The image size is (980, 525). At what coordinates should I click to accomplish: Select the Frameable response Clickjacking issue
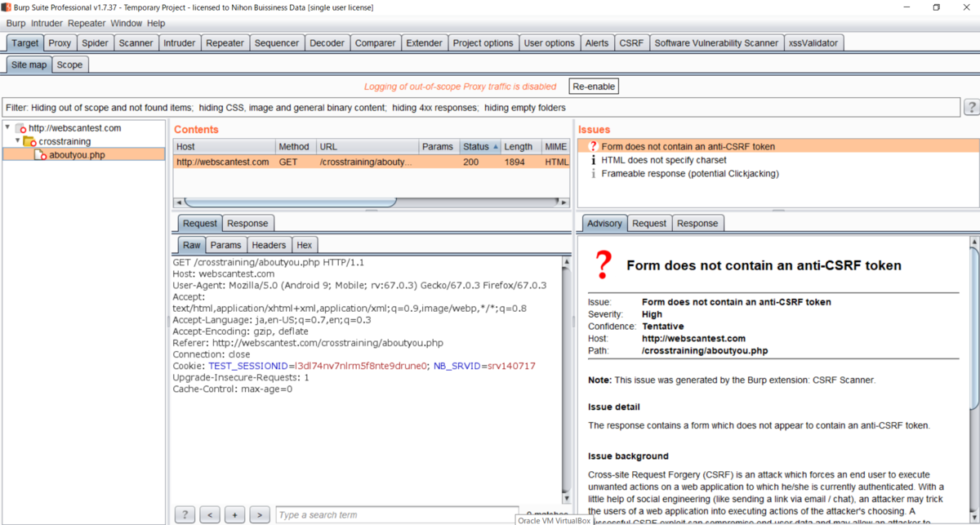click(x=690, y=173)
